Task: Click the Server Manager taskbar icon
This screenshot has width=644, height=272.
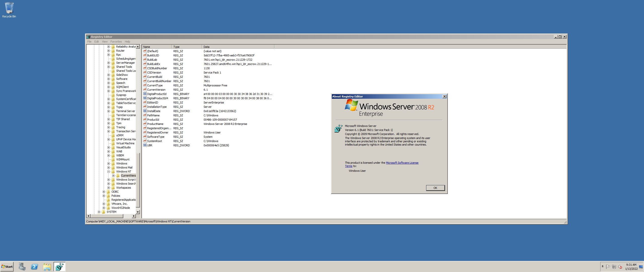Action: point(22,267)
